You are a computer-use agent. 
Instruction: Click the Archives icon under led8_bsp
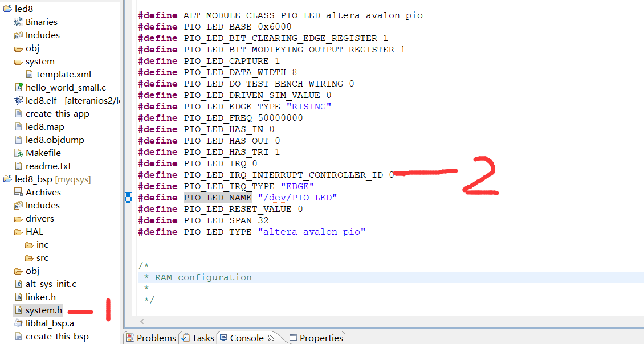(x=18, y=192)
